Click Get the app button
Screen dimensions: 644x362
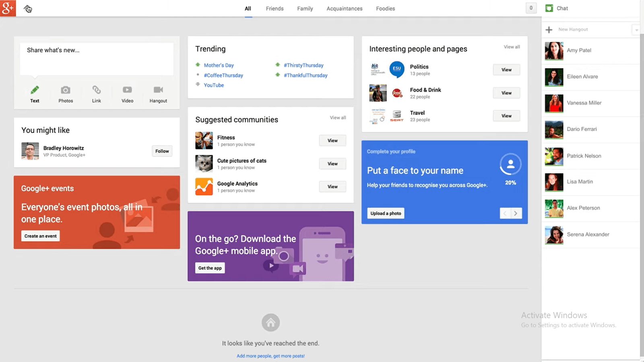coord(210,268)
